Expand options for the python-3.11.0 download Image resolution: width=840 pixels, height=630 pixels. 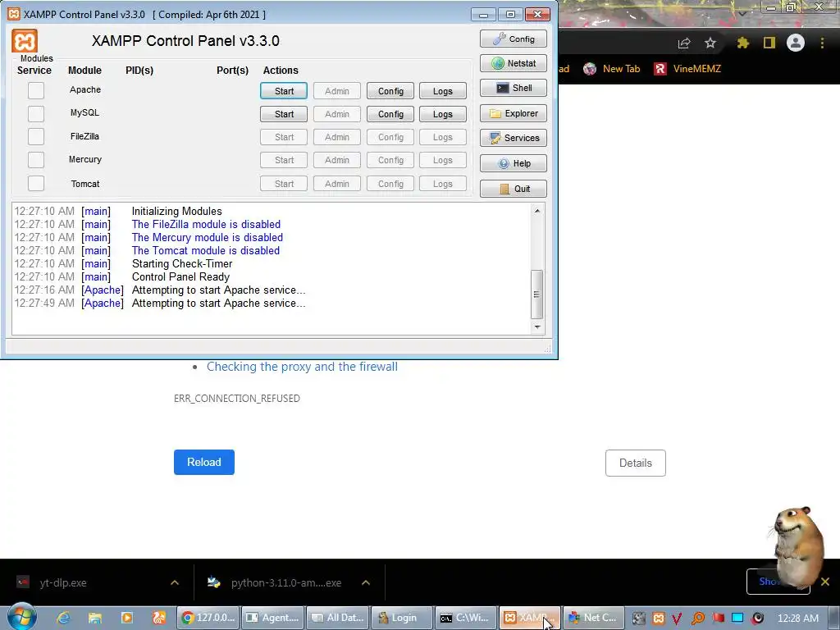[366, 582]
